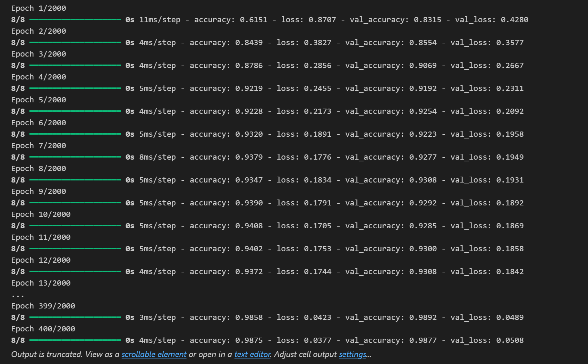
Task: Click the val_loss value 0.3577
Action: [x=510, y=43]
